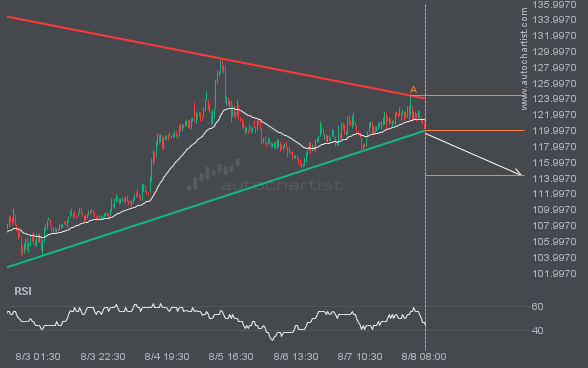Click the 111.9970 price axis label
This screenshot has width=588, height=368.
(554, 194)
